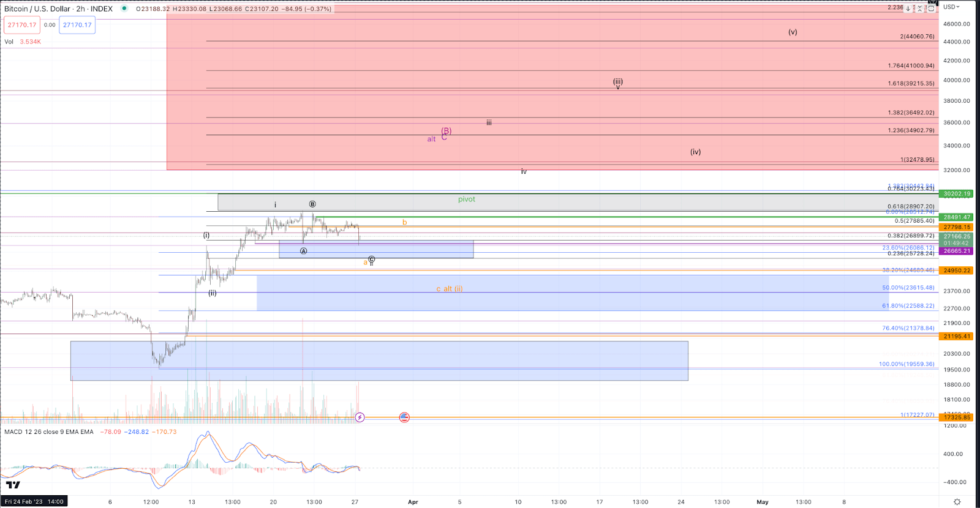This screenshot has width=980, height=508.
Task: Click the 12:00 label on the time axis
Action: coord(151,502)
